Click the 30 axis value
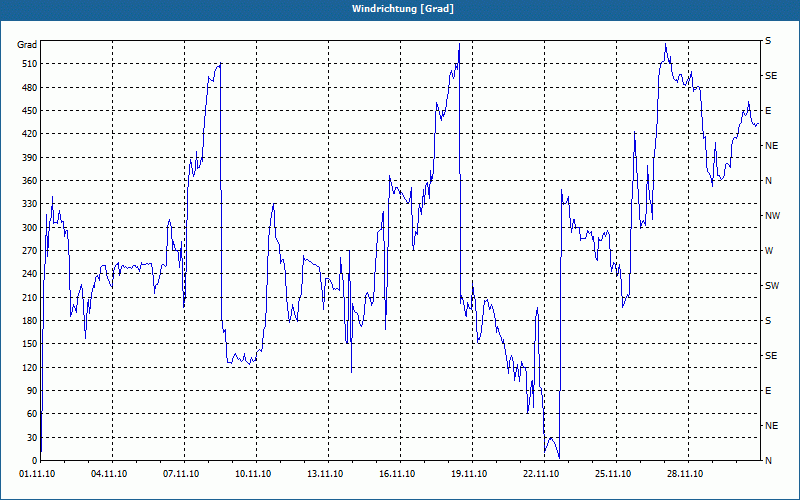Image resolution: width=800 pixels, height=500 pixels. coord(33,437)
